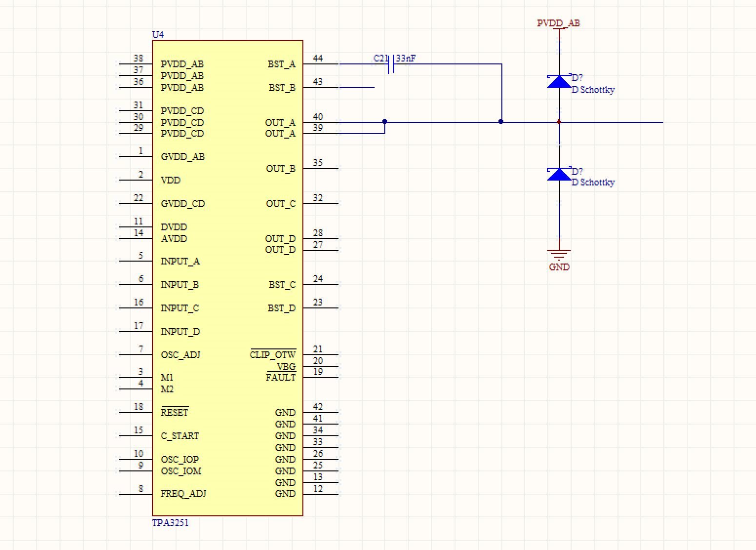The width and height of the screenshot is (756, 550).
Task: Click the junction dot between the two diodes
Action: (559, 122)
